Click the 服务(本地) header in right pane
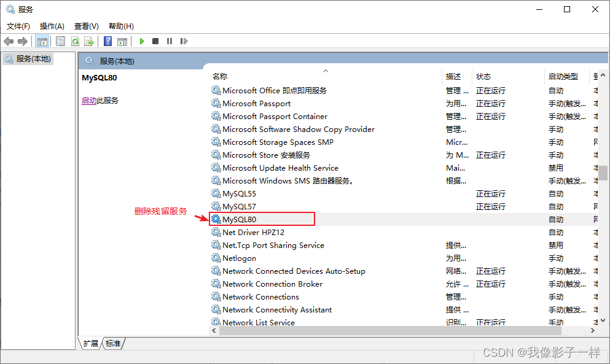610x364 pixels. click(x=117, y=61)
